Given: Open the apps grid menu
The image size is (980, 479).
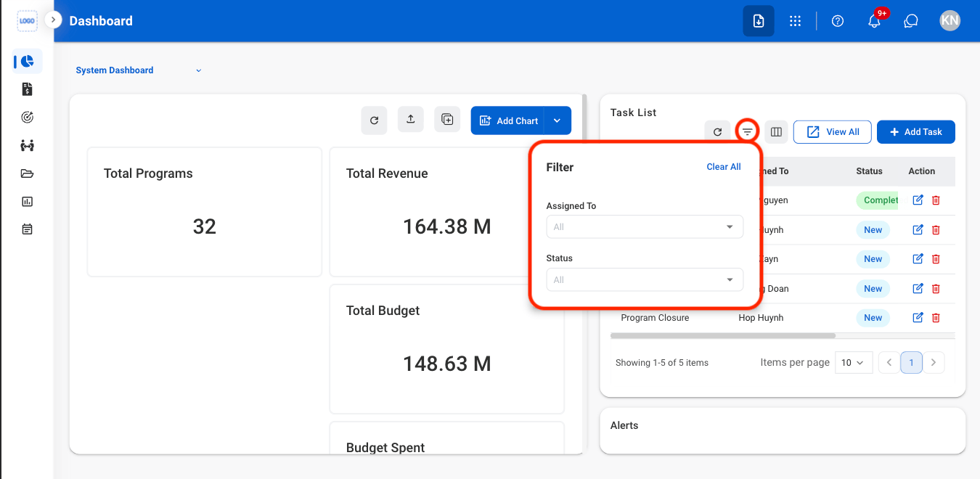Looking at the screenshot, I should (x=795, y=21).
